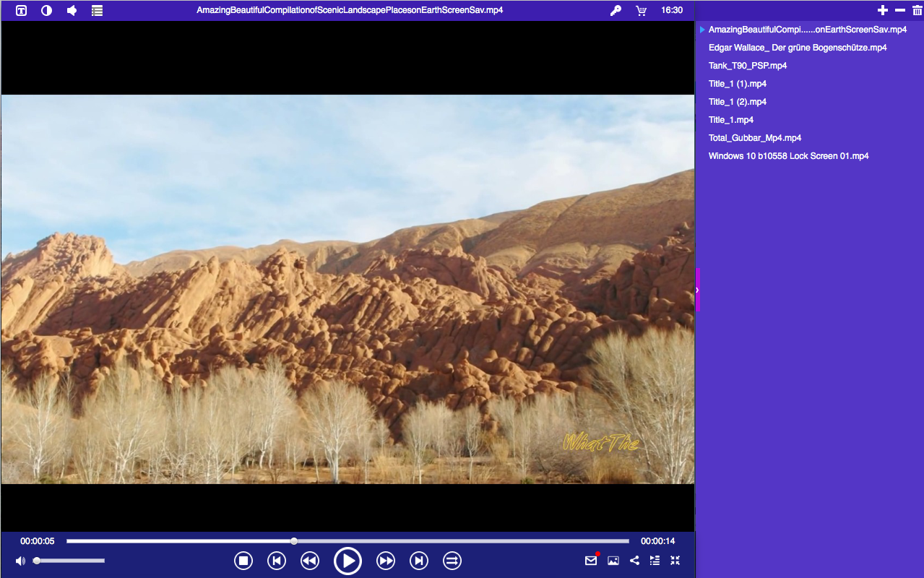This screenshot has height=578, width=924.
Task: Toggle the playlist panel icon
Action: pyautogui.click(x=655, y=560)
